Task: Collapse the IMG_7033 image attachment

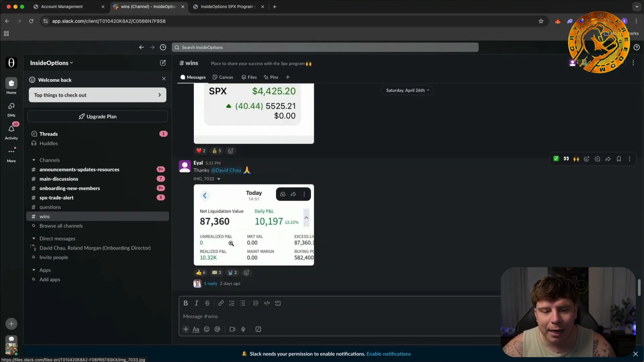Action: [x=219, y=179]
